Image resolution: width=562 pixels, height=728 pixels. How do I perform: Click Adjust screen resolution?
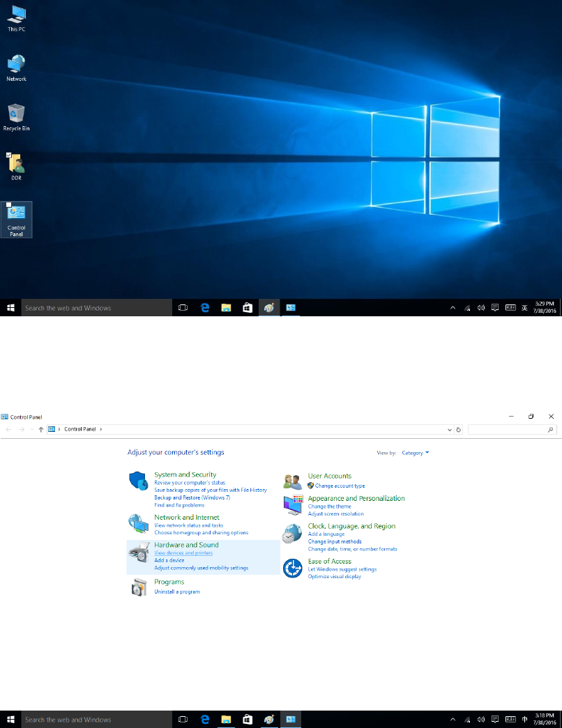point(335,514)
